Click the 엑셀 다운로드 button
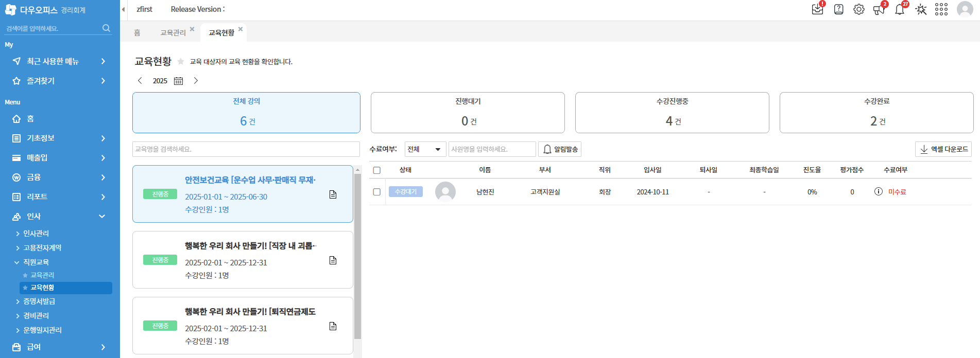 coord(943,149)
